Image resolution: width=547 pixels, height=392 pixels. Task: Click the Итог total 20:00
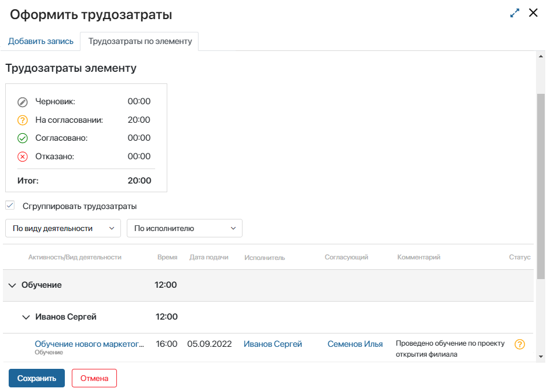pos(139,181)
